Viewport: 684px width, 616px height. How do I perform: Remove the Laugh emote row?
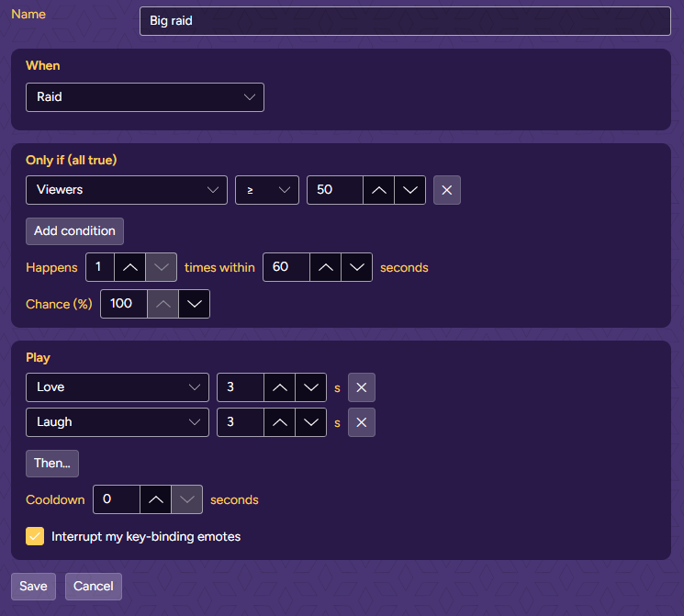coord(361,422)
